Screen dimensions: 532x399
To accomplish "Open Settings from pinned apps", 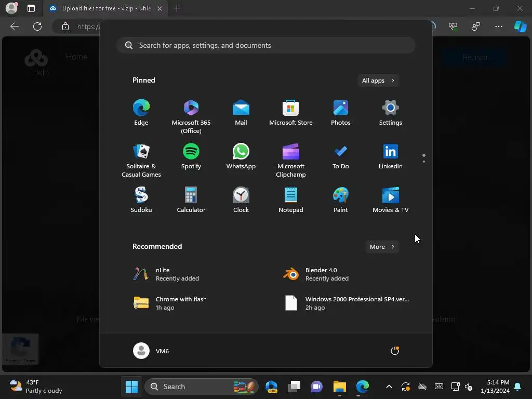I will click(x=391, y=113).
